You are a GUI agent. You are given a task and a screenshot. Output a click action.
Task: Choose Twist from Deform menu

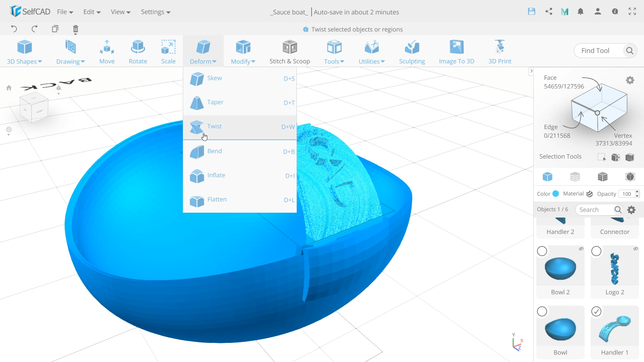click(x=240, y=127)
